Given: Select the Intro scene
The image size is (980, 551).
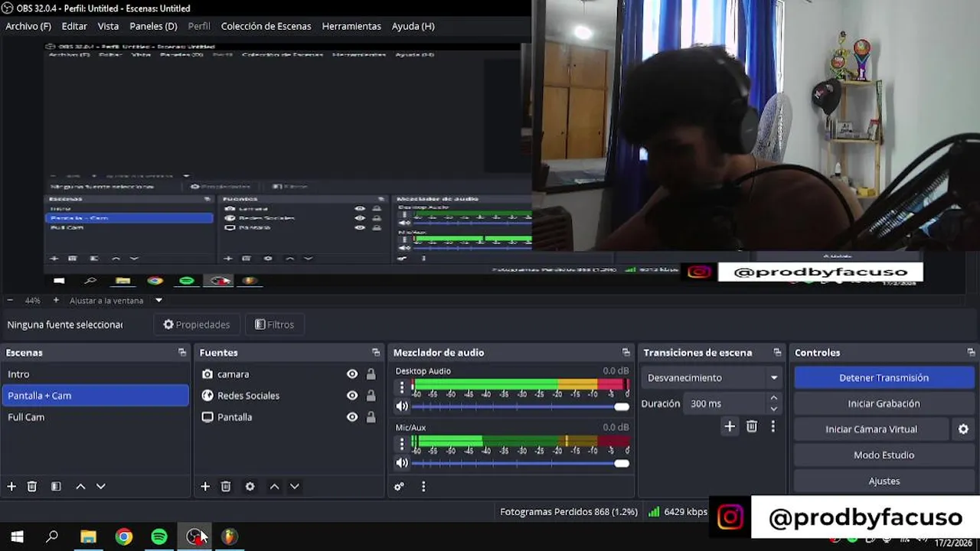Looking at the screenshot, I should 95,374.
